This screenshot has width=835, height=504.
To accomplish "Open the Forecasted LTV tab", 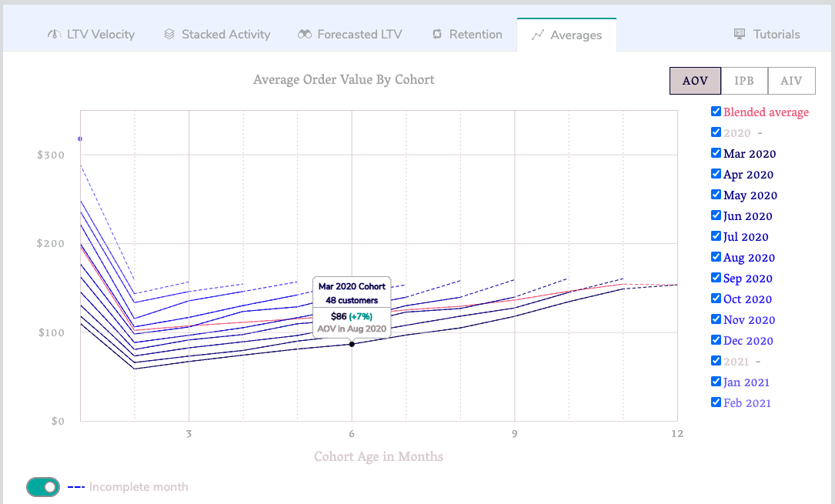I will (x=350, y=34).
